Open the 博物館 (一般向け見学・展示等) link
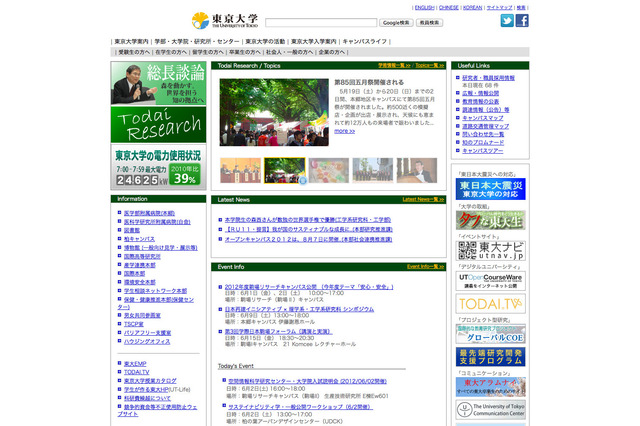The image size is (640, 426). tap(161, 248)
